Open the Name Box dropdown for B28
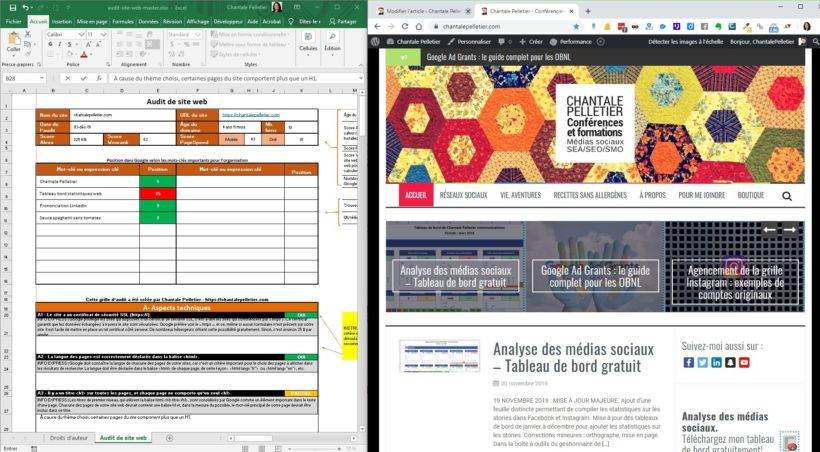Screen dimensions: 820x452 pyautogui.click(x=42, y=78)
